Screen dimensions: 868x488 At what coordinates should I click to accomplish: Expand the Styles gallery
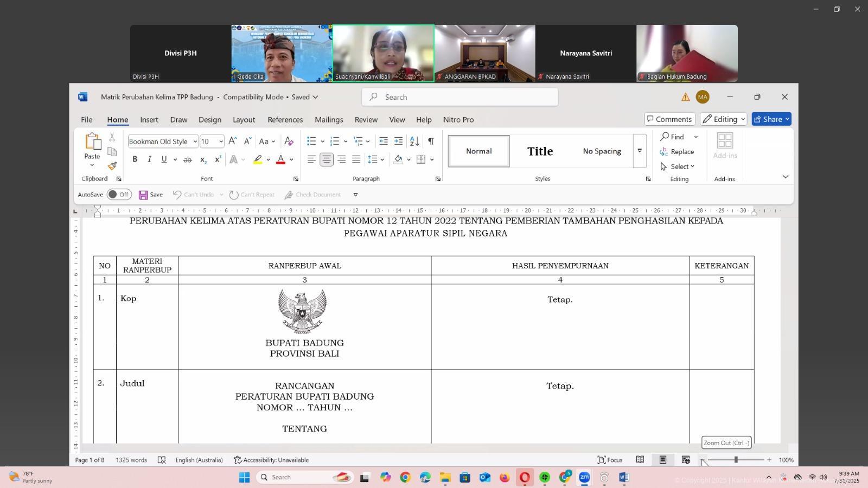(x=640, y=151)
